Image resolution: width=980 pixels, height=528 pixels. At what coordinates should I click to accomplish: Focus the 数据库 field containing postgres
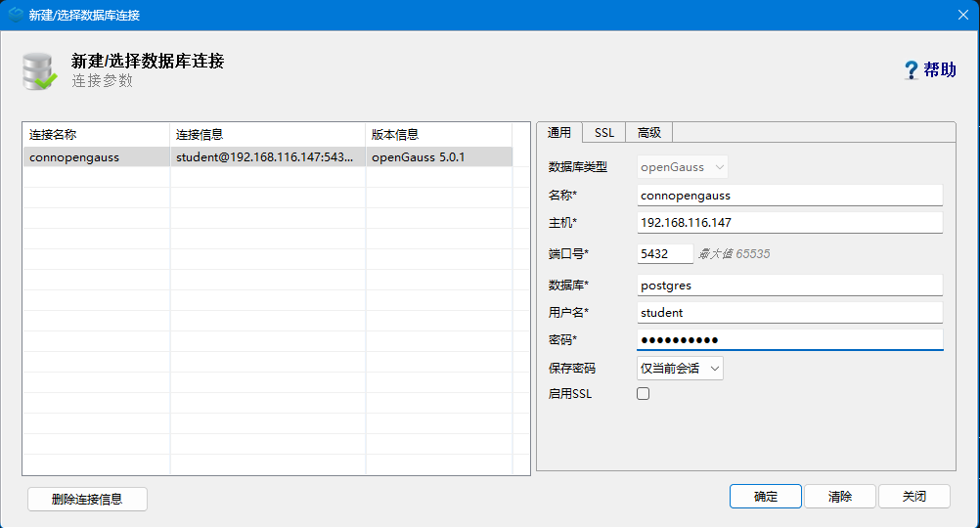[x=790, y=285]
